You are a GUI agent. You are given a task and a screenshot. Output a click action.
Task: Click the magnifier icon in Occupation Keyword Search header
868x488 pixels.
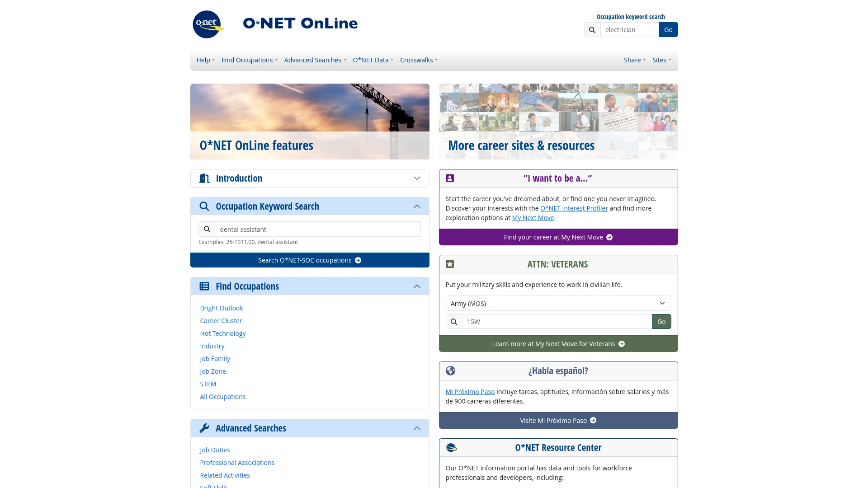tap(204, 206)
